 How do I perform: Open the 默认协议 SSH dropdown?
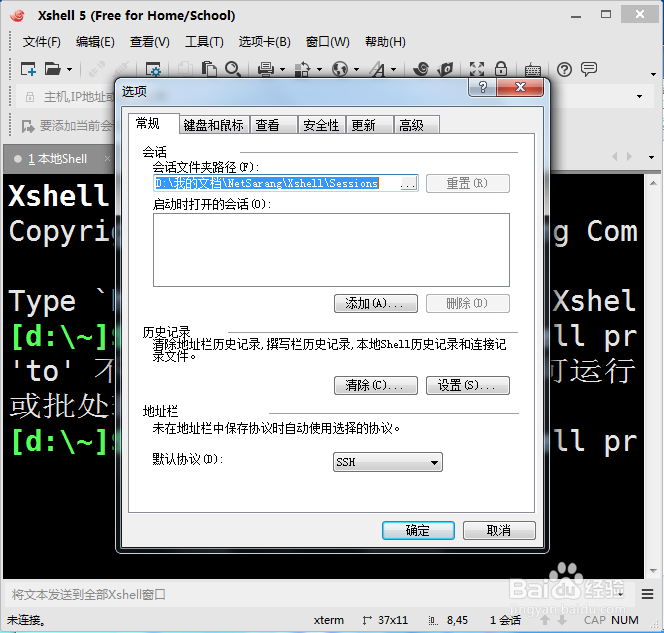[387, 462]
